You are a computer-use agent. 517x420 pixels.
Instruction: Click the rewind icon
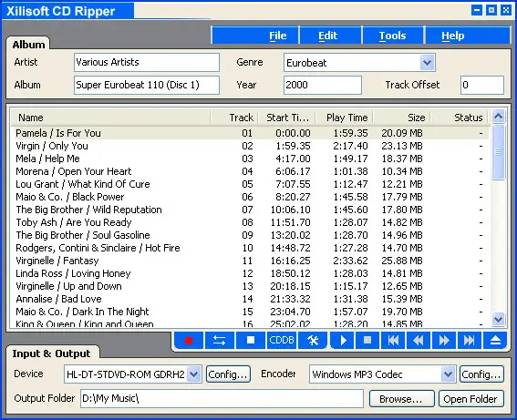[x=419, y=341]
